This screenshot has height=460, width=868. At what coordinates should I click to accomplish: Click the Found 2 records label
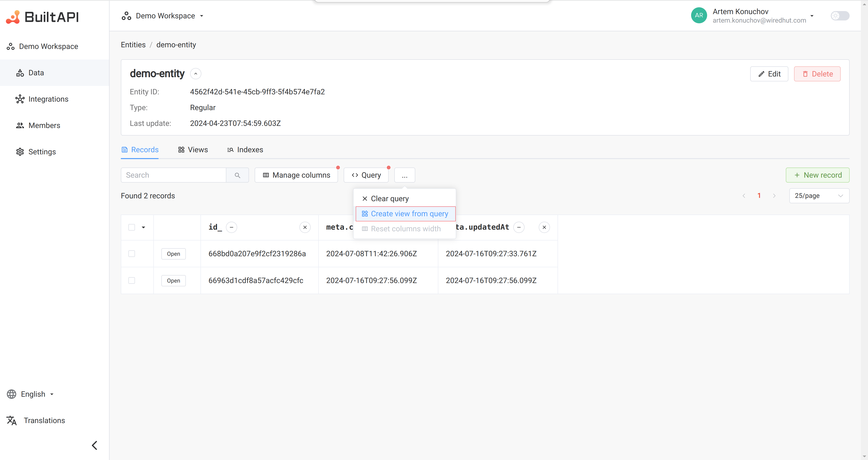click(148, 196)
